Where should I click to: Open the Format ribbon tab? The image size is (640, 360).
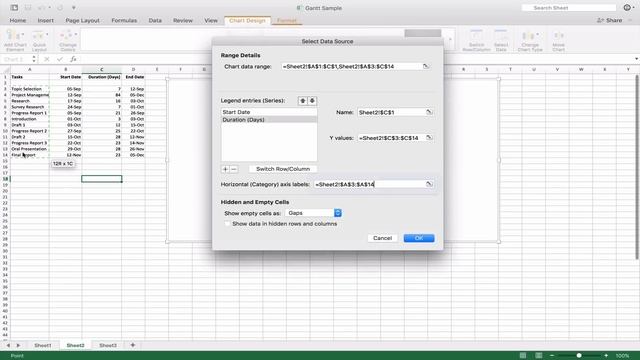tap(287, 20)
